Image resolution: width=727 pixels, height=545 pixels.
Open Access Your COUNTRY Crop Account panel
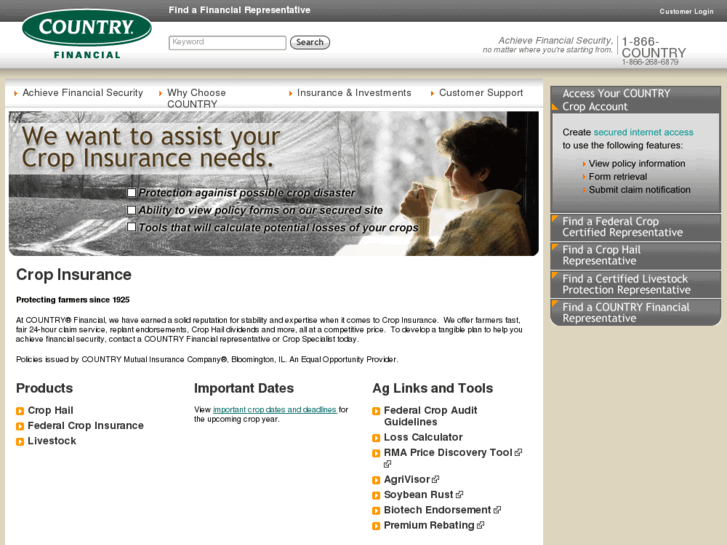point(635,100)
